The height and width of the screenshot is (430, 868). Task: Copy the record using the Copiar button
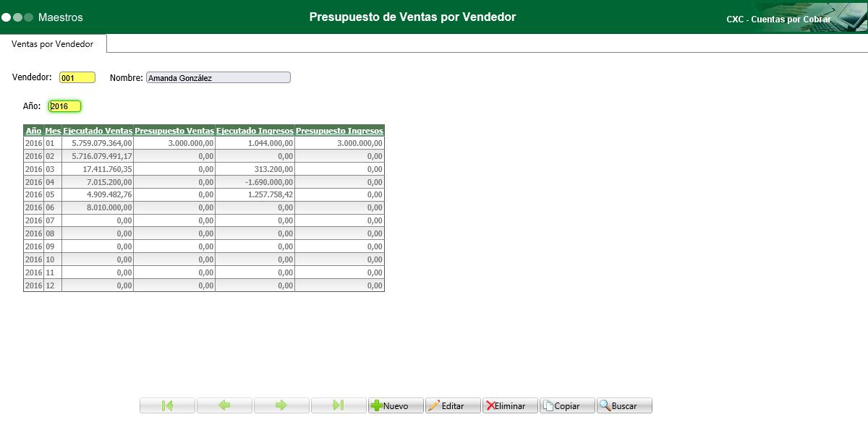[x=566, y=405]
